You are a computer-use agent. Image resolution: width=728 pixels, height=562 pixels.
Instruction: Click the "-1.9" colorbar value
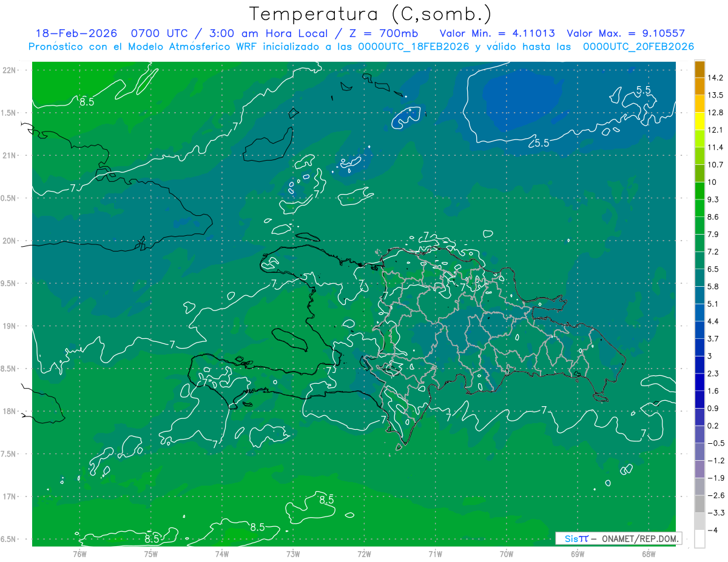tap(716, 478)
